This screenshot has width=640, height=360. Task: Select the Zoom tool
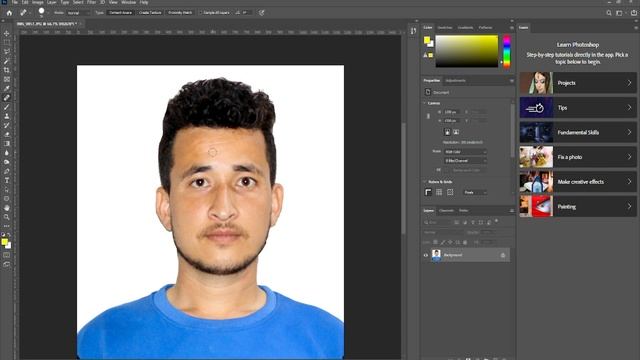pyautogui.click(x=7, y=217)
